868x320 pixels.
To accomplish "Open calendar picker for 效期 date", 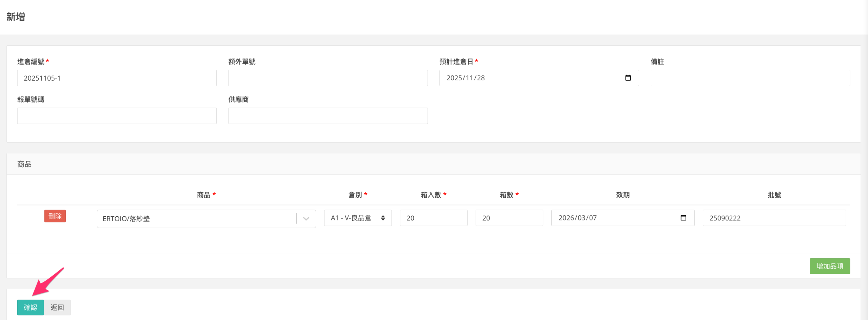I will [x=683, y=218].
